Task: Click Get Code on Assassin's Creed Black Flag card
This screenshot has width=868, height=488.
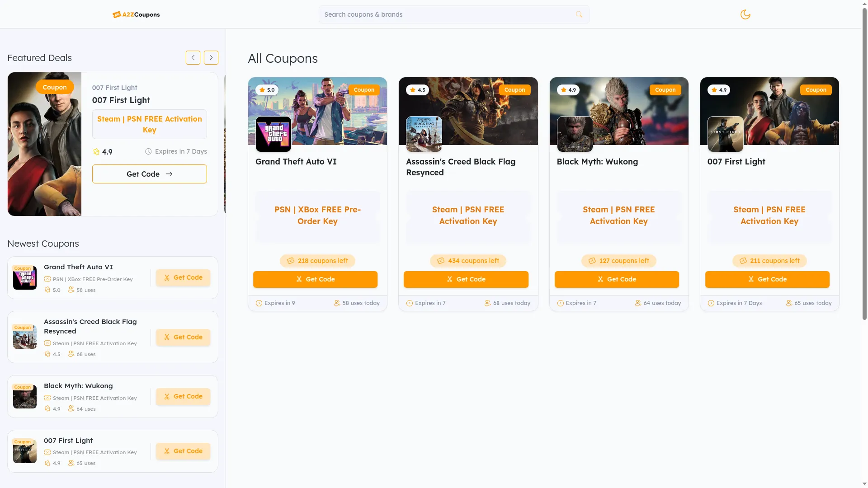Action: point(466,279)
